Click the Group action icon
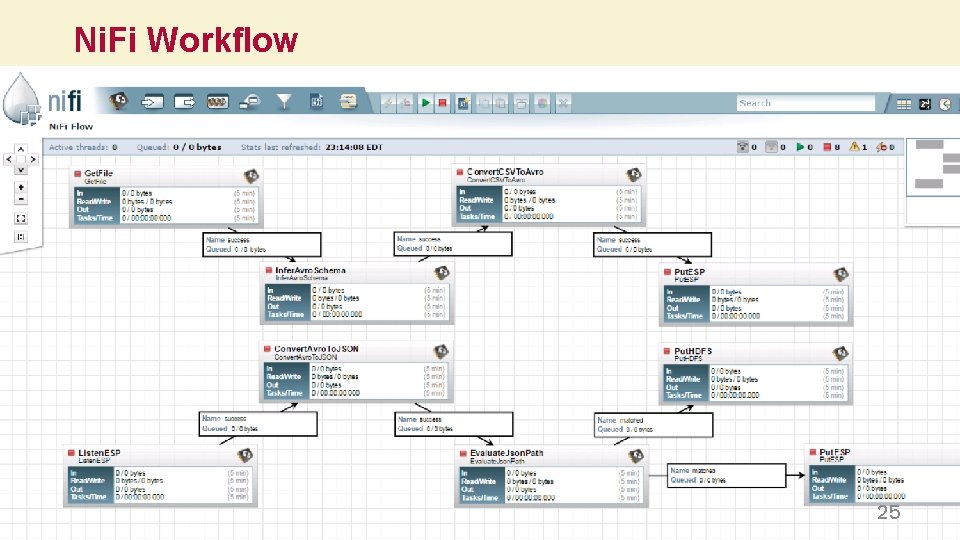Image resolution: width=960 pixels, height=540 pixels. (x=521, y=103)
